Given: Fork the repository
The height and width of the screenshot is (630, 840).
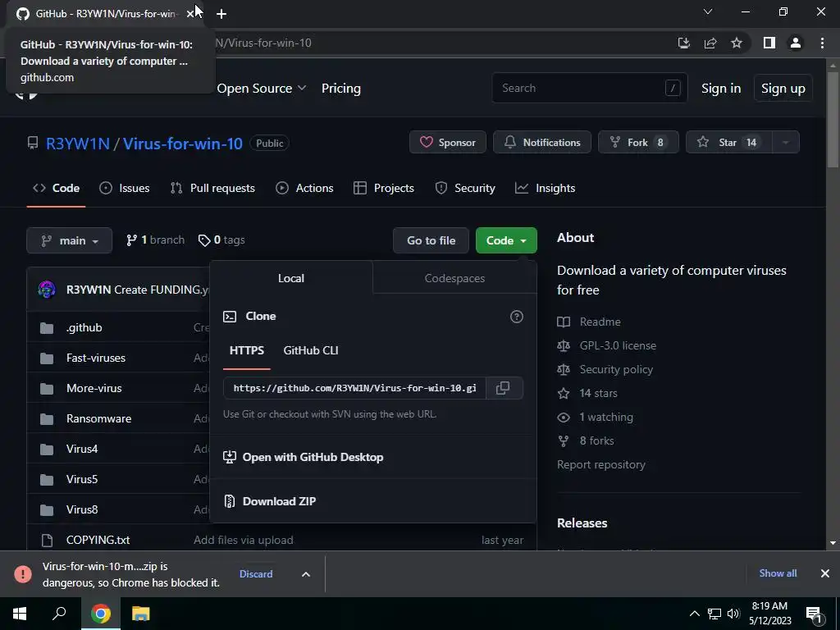Looking at the screenshot, I should (x=638, y=142).
